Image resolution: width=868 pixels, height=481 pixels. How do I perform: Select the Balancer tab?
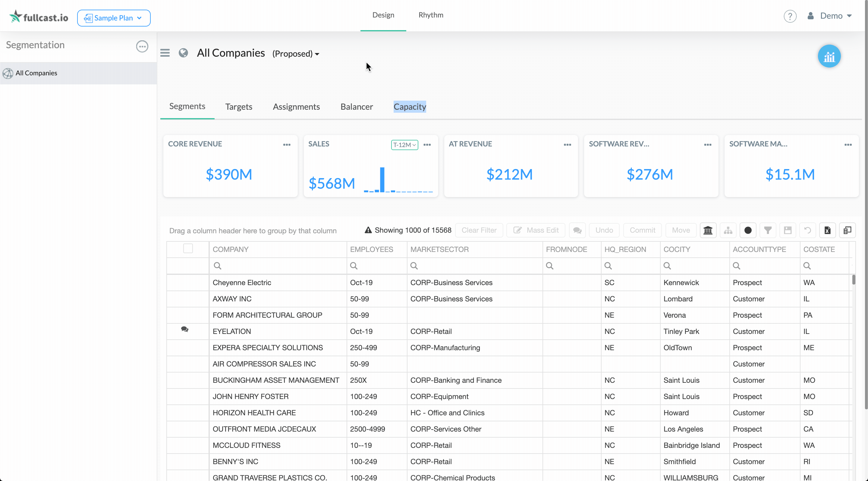click(x=357, y=107)
